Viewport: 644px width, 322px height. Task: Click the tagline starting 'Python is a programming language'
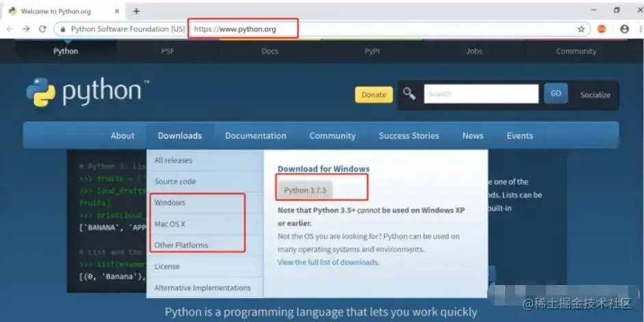coord(321,312)
